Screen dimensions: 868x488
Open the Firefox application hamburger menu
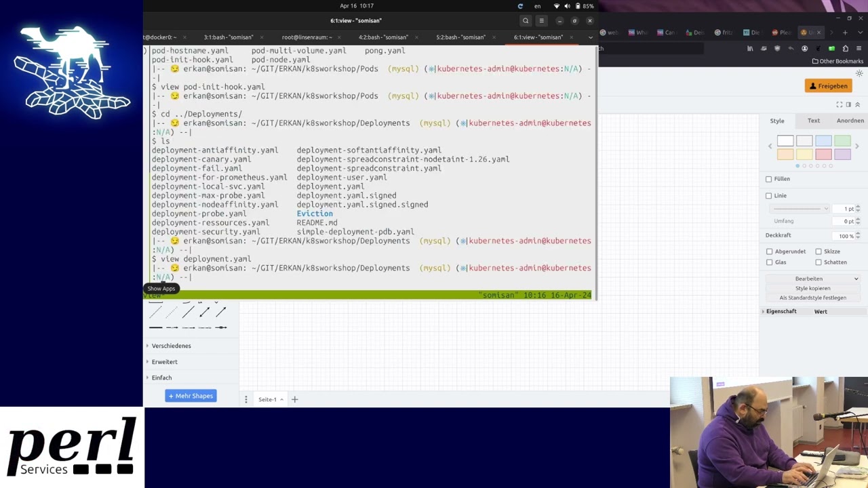859,49
